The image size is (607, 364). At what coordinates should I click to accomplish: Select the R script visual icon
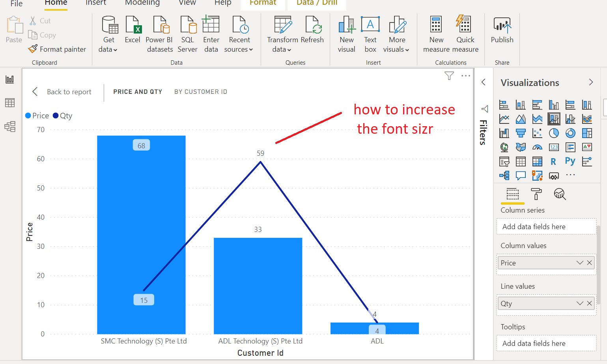coord(554,161)
